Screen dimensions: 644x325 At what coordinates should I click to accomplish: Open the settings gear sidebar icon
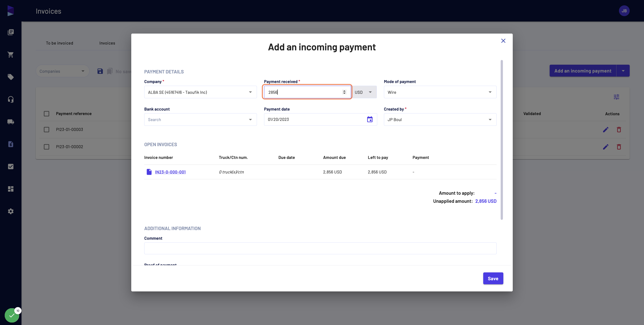click(x=11, y=211)
